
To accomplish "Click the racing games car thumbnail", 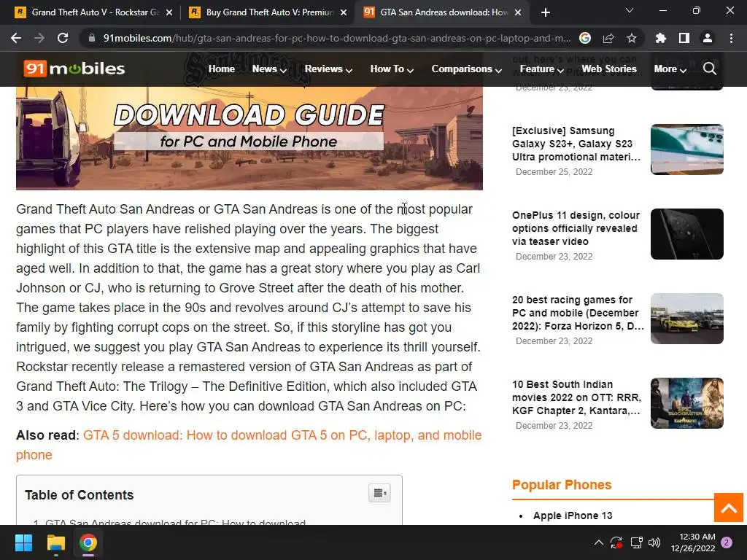I will coord(687,319).
